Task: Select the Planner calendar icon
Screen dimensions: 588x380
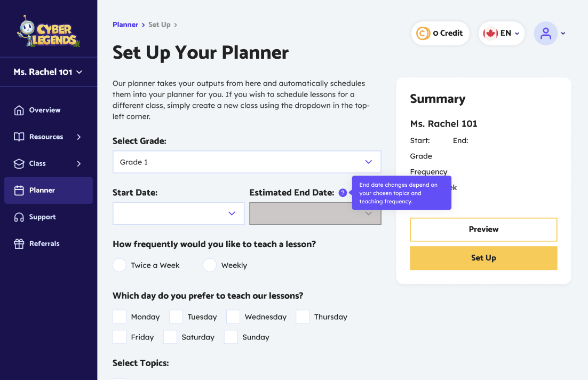Action: [x=18, y=190]
